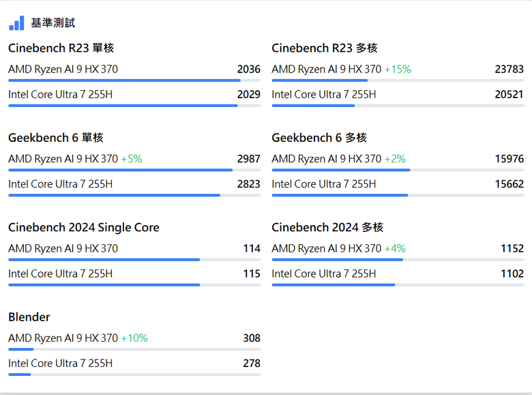This screenshot has height=395, width=532.
Task: Click the AMD progress bar for Blender 308
Action: click(134, 349)
